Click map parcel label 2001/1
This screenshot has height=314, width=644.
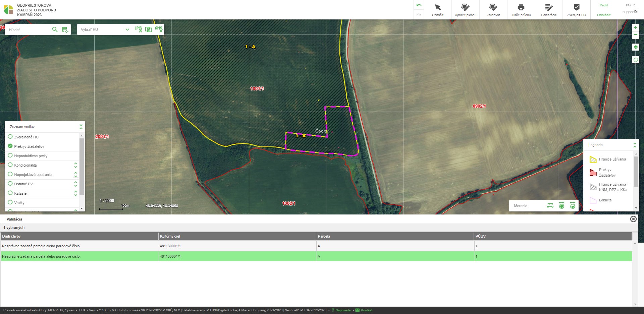(x=102, y=137)
